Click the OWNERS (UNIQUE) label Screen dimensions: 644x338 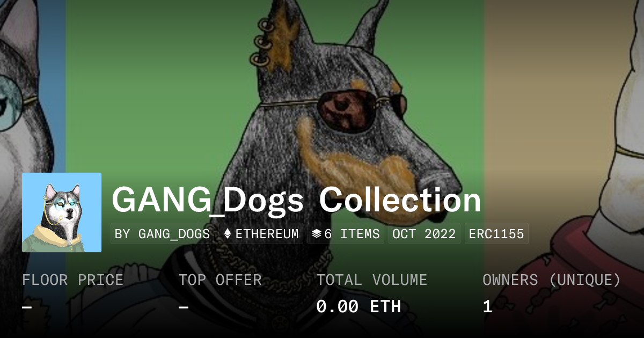tap(552, 280)
